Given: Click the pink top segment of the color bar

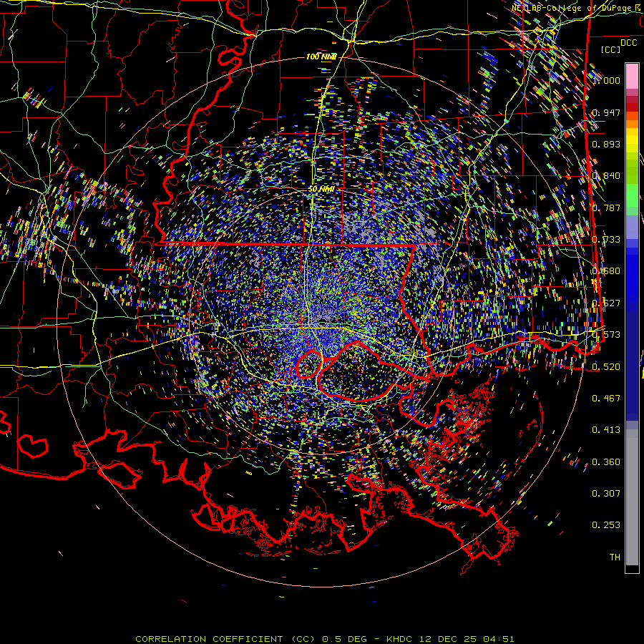Looking at the screenshot, I should pyautogui.click(x=632, y=76).
